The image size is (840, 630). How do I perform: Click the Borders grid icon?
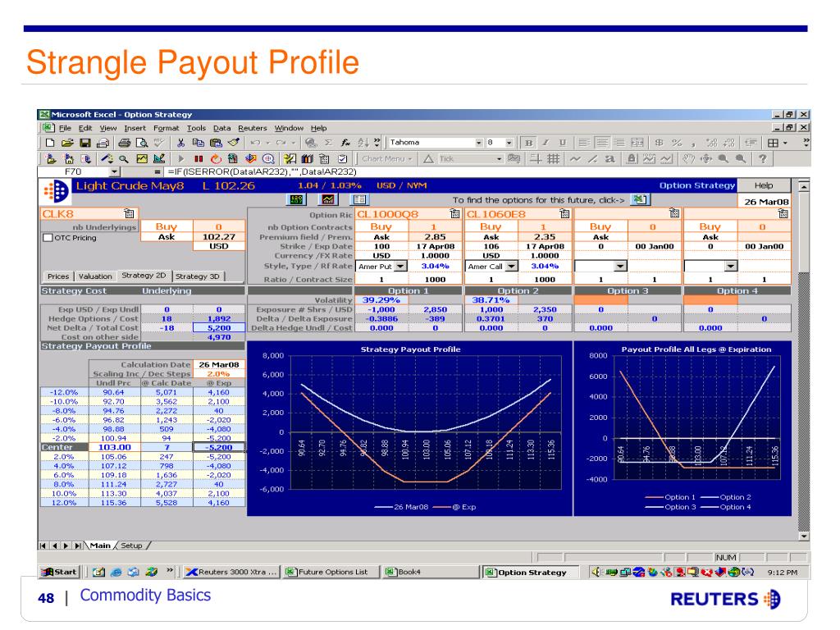(x=773, y=143)
